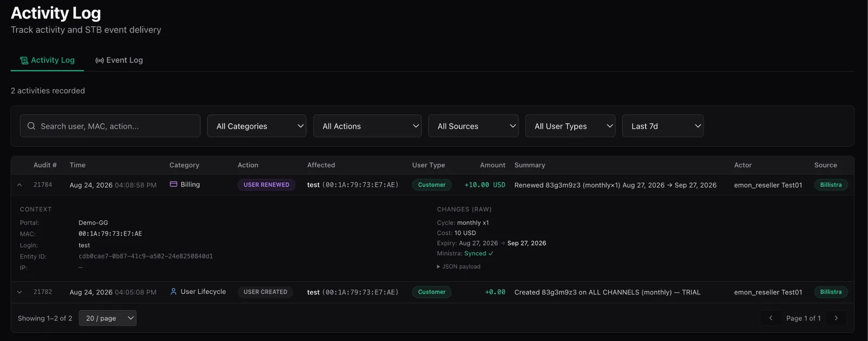868x341 pixels.
Task: Click the Customer badge in row 21784
Action: [x=432, y=185]
